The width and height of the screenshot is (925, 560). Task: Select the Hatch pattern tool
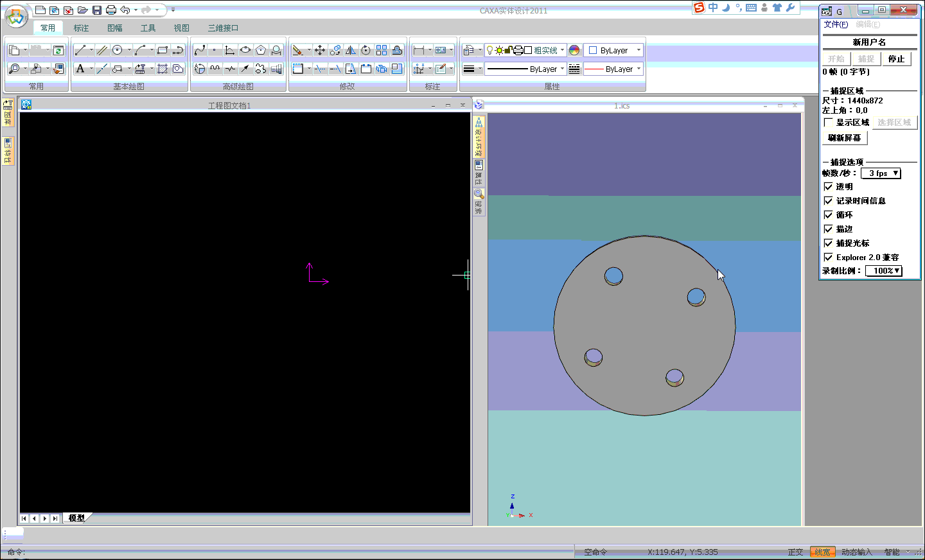(163, 69)
